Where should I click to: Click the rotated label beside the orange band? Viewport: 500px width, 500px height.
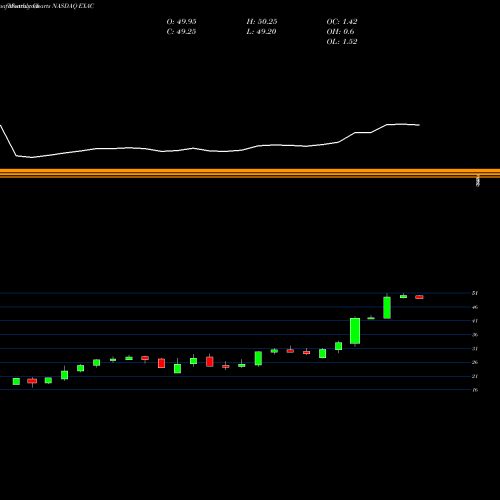(478, 180)
